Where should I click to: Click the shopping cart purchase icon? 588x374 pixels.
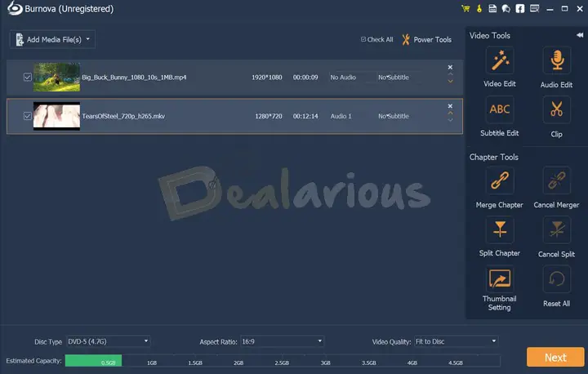pyautogui.click(x=465, y=9)
